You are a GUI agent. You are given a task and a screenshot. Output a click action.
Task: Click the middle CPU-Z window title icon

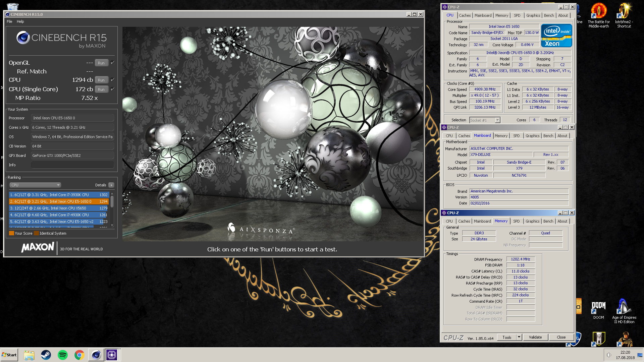pyautogui.click(x=444, y=127)
